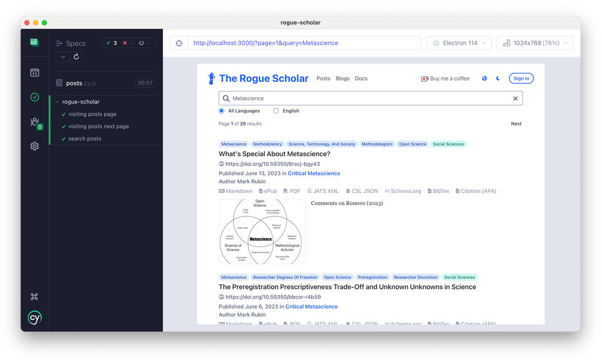Image resolution: width=602 pixels, height=364 pixels.
Task: Rerun all tests with the refresh icon
Action: [x=77, y=57]
